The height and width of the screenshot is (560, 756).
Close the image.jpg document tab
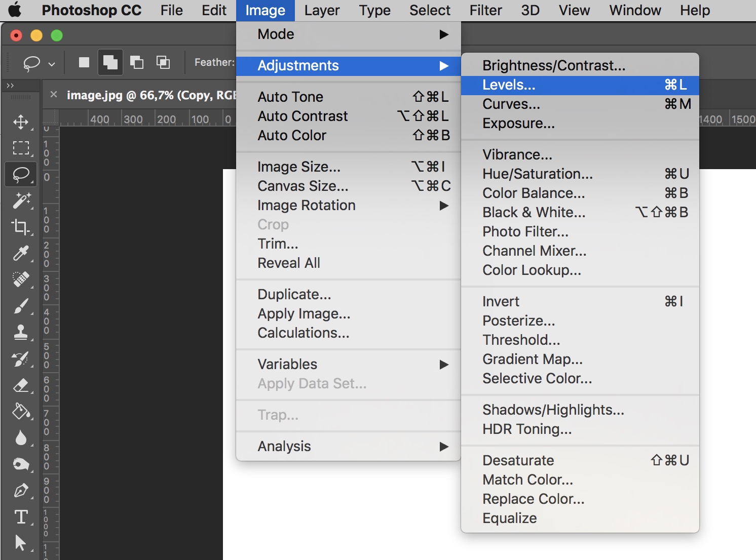(x=54, y=95)
